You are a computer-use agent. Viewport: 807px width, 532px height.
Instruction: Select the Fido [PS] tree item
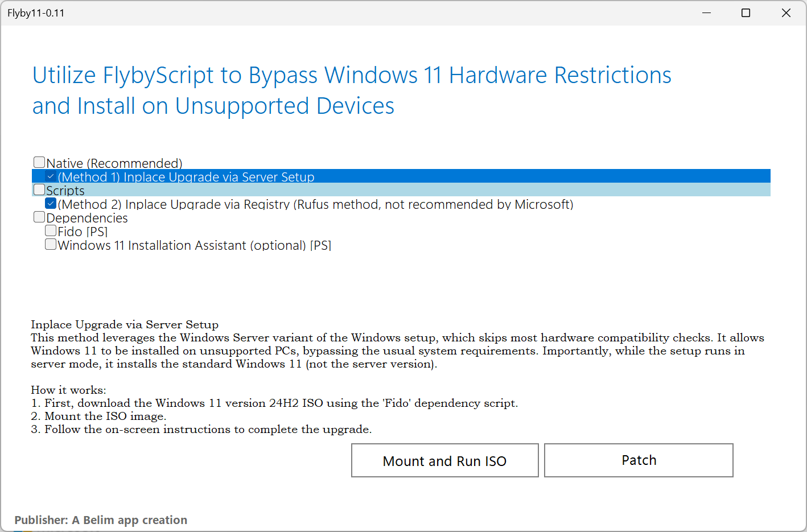click(83, 232)
